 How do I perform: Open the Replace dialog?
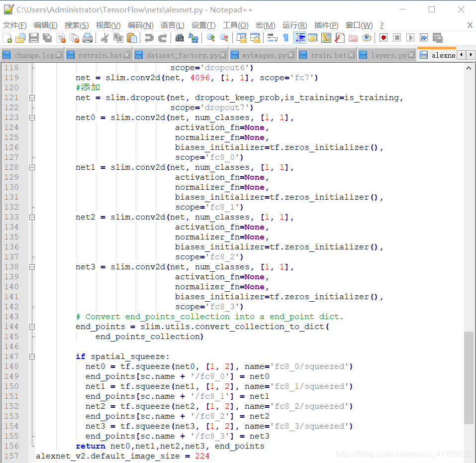[x=193, y=37]
